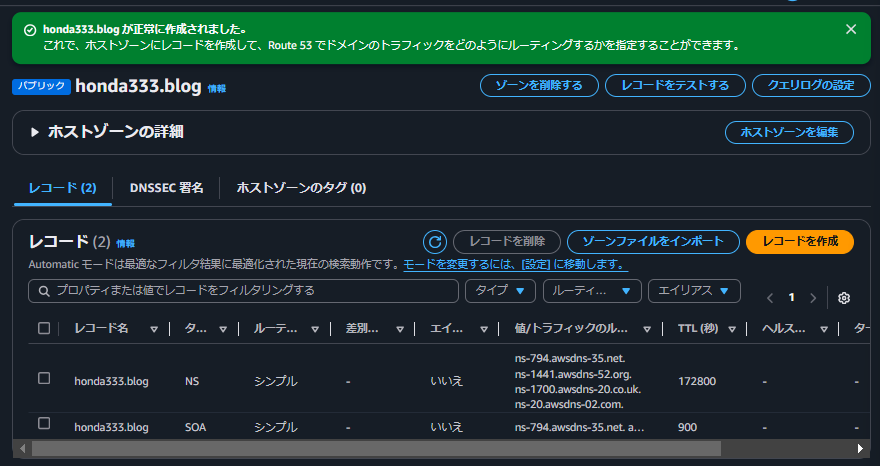Image resolution: width=880 pixels, height=466 pixels.
Task: Open 情報 link next to honda333.blog title
Action: pyautogui.click(x=217, y=89)
